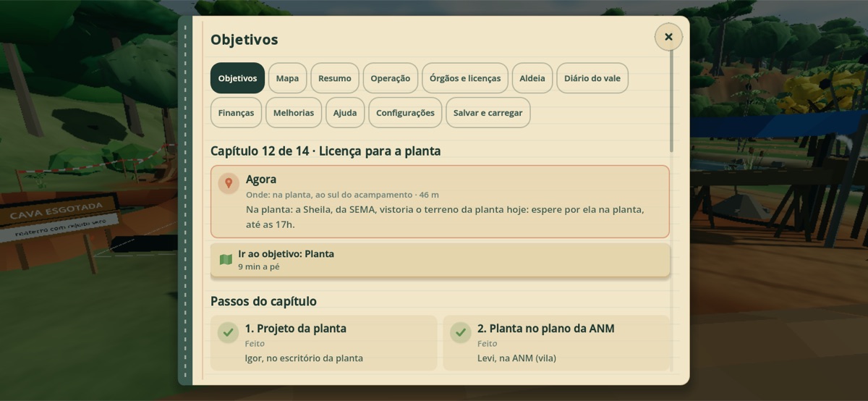Open Salvar e carregar tab

488,113
